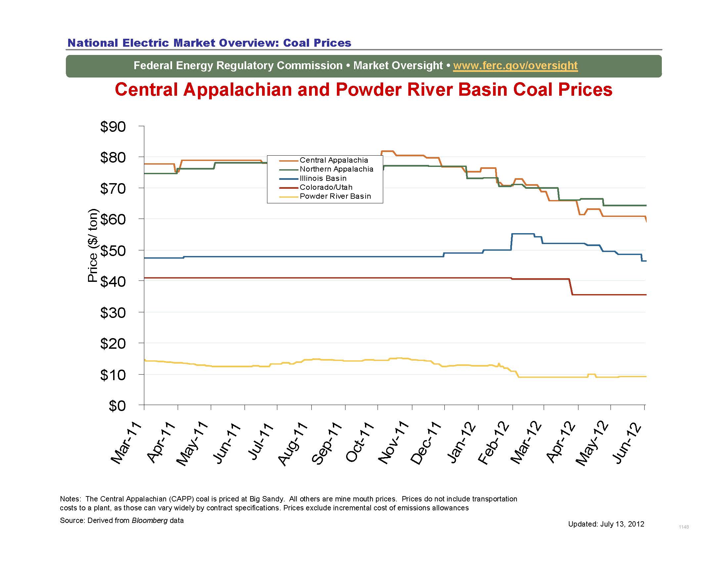
Task: Click the National Electric Market Overview header
Action: click(209, 43)
